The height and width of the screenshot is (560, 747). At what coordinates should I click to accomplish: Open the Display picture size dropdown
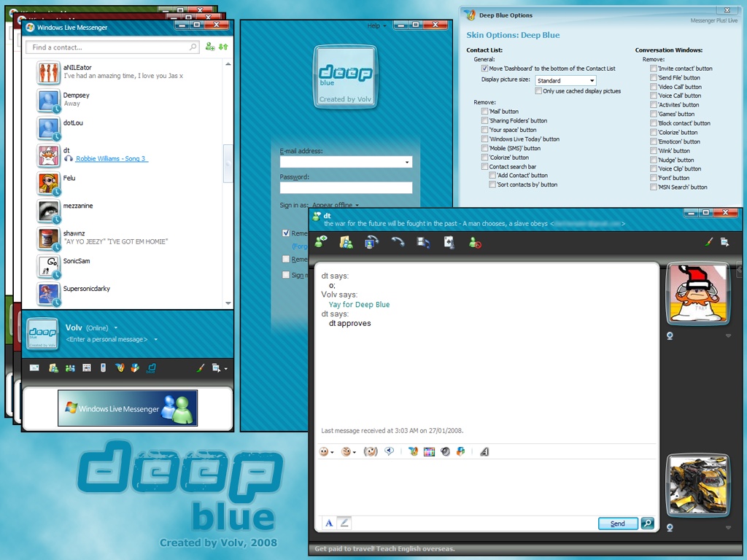click(x=565, y=80)
